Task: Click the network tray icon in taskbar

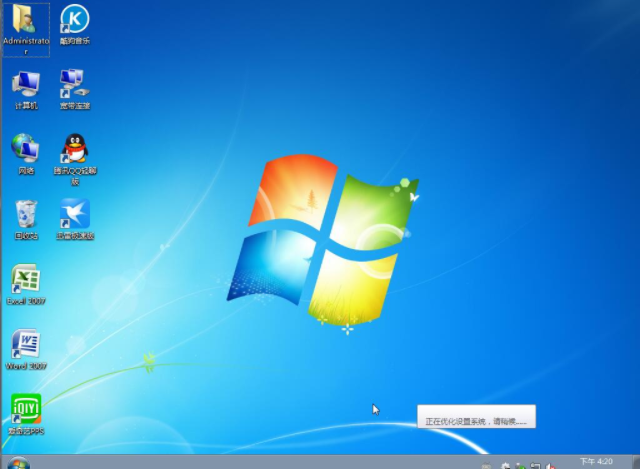Action: [535, 464]
